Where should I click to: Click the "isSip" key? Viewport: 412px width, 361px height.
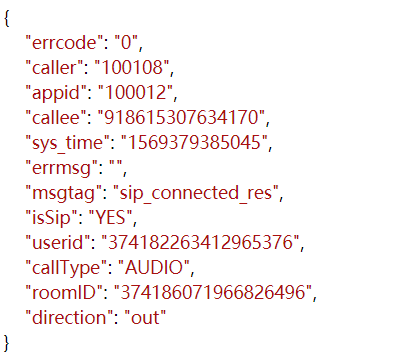pos(51,218)
